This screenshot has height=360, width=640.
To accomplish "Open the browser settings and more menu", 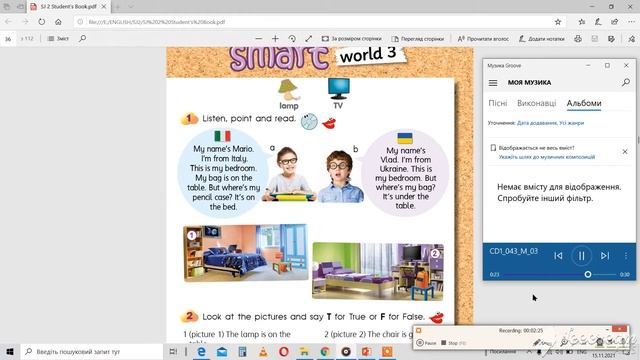I will [x=631, y=22].
